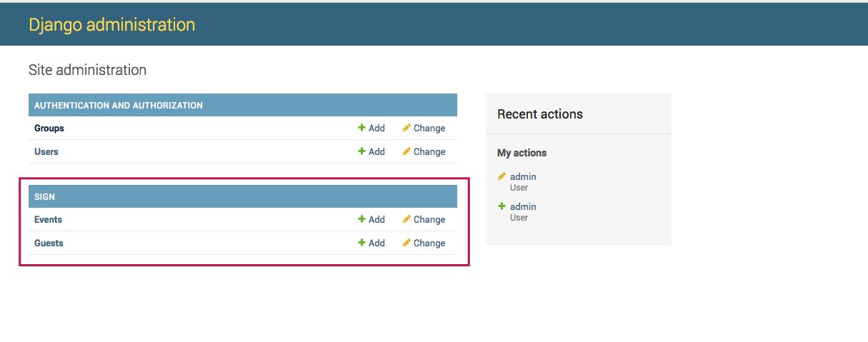868x342 pixels.
Task: Click the pencil icon in Users row
Action: 406,151
